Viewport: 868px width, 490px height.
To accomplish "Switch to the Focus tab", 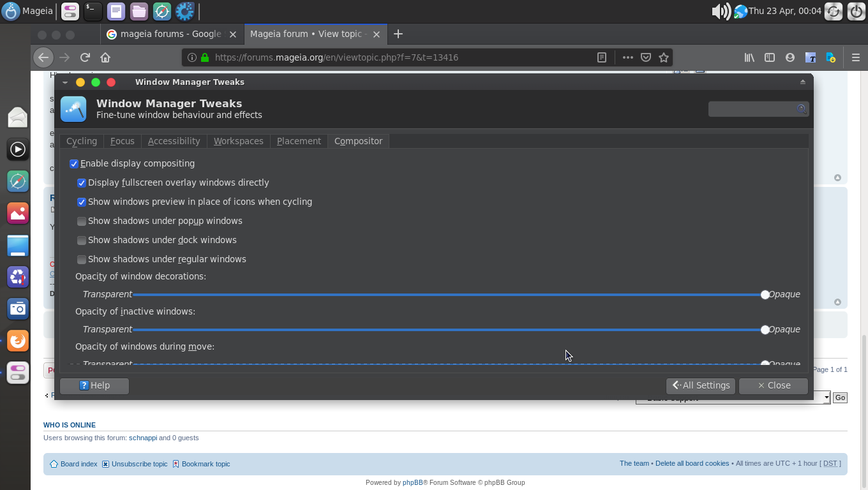I will click(123, 141).
